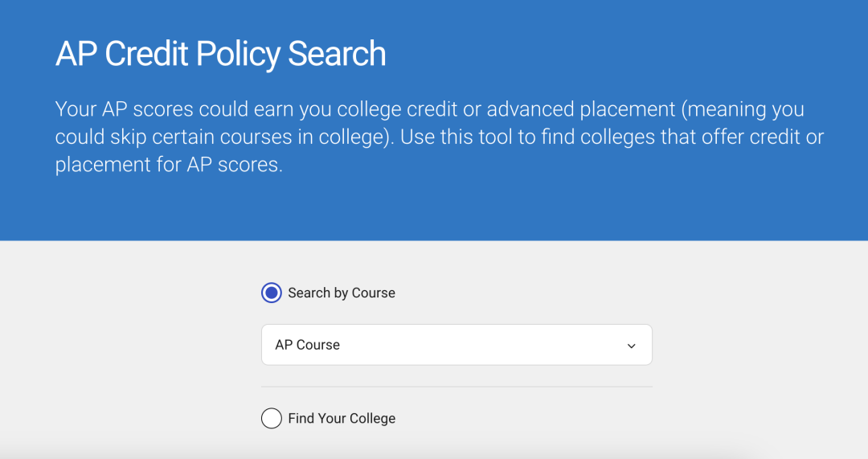Viewport: 868px width, 459px height.
Task: Click the filled blue dot of selected radio
Action: click(x=272, y=293)
